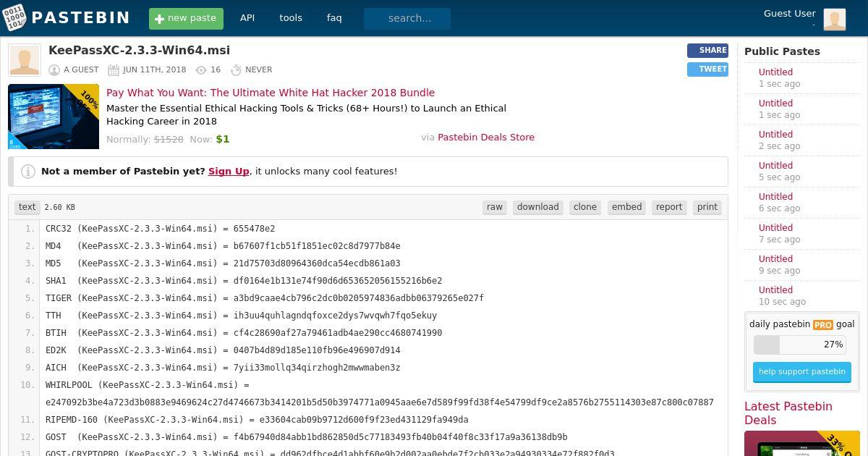Screen dimensions: 868x456
Task: Click the GOST hash line 12
Action: [x=307, y=437]
